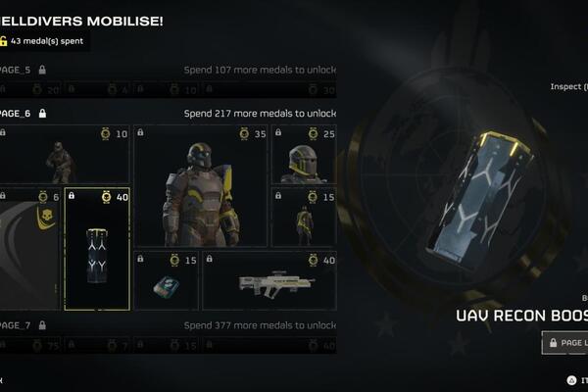Image resolution: width=588 pixels, height=392 pixels.
Task: Select the teal super credits item costing 15 medals
Action: (167, 280)
